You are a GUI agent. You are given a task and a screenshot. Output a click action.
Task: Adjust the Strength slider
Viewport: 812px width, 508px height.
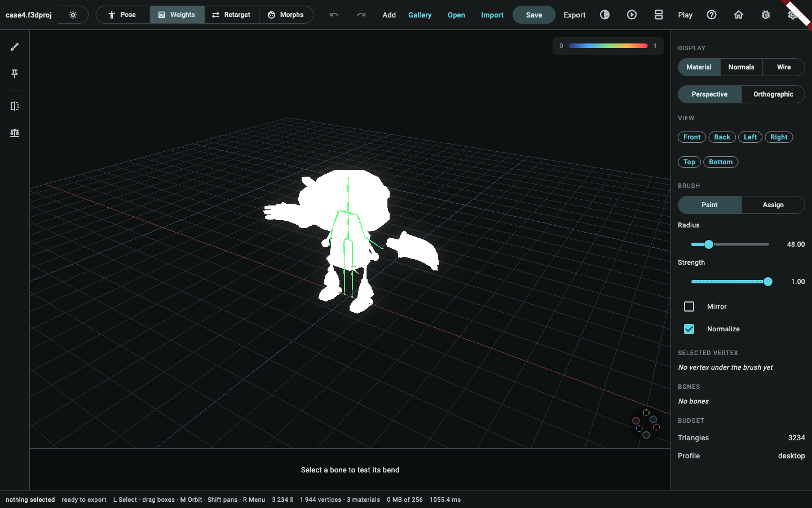[730, 282]
